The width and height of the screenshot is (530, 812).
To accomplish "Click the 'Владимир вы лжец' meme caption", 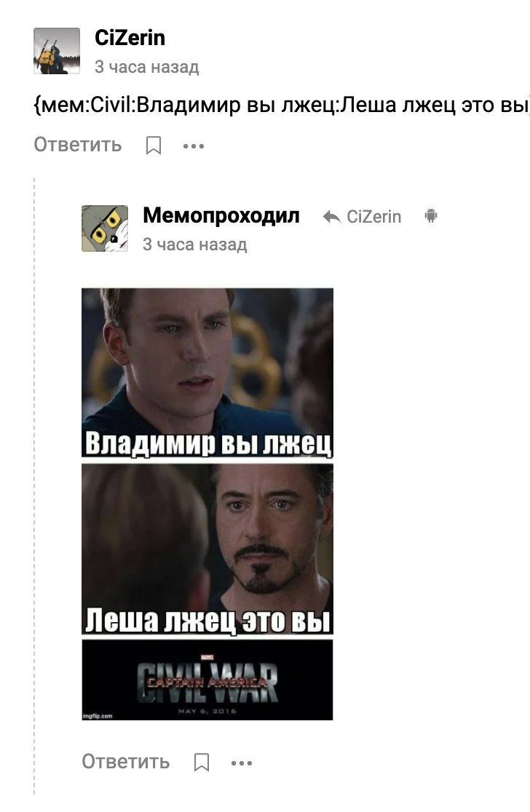I will click(x=207, y=443).
